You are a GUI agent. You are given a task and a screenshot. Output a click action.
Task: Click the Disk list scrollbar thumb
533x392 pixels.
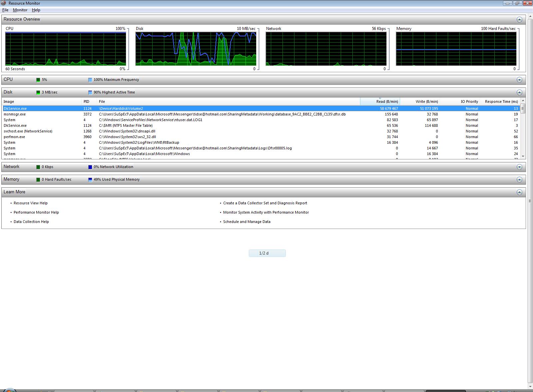[x=523, y=108]
